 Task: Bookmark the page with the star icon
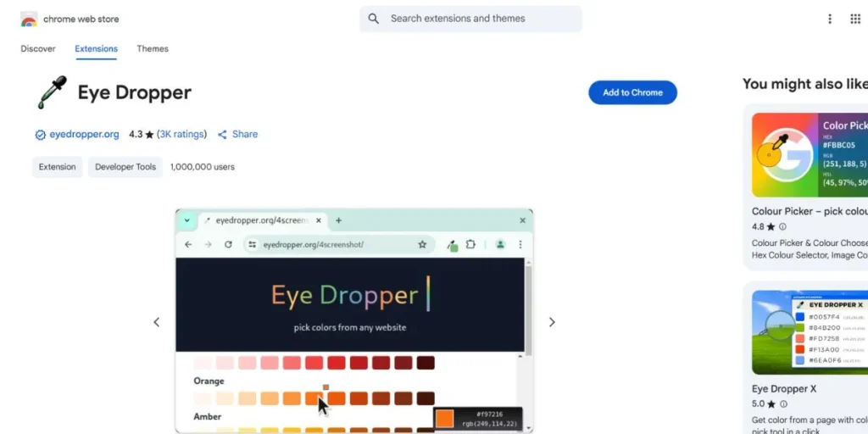click(422, 244)
